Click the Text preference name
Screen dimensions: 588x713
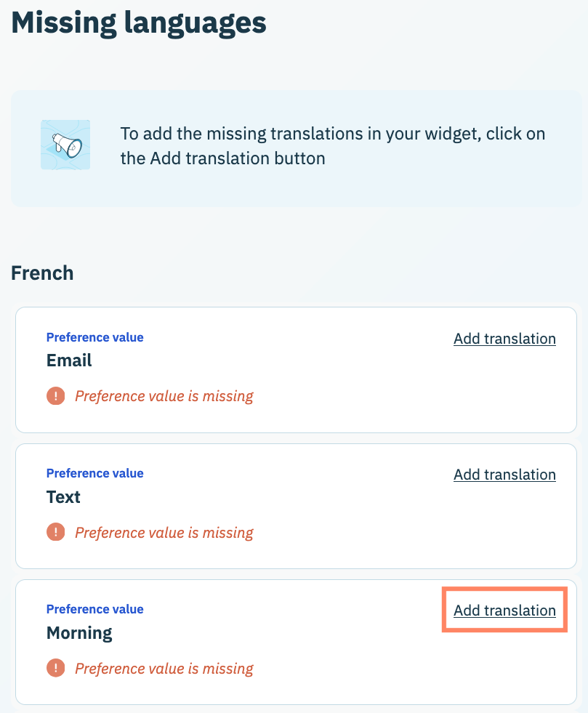pyautogui.click(x=63, y=497)
